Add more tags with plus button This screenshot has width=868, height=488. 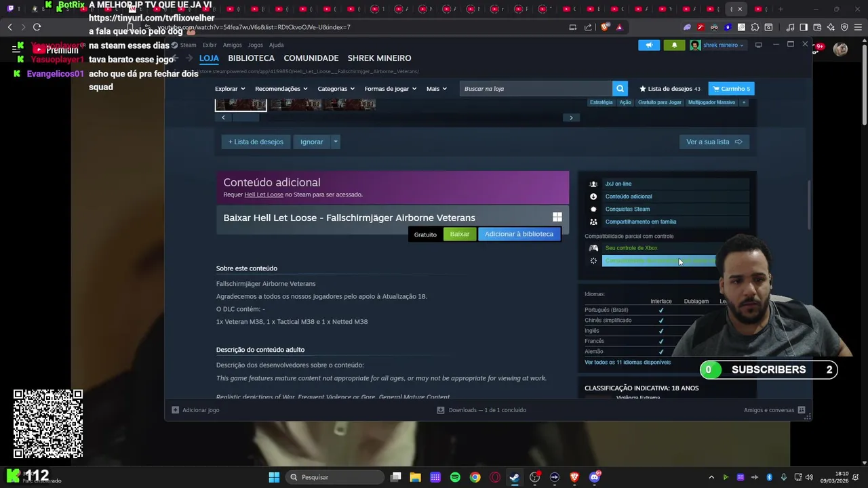click(x=744, y=102)
